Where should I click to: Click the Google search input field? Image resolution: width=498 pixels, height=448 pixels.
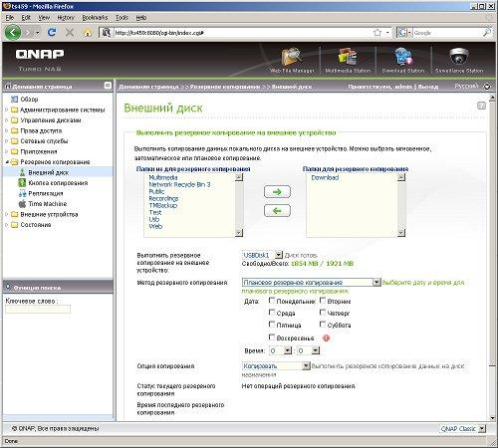click(447, 33)
